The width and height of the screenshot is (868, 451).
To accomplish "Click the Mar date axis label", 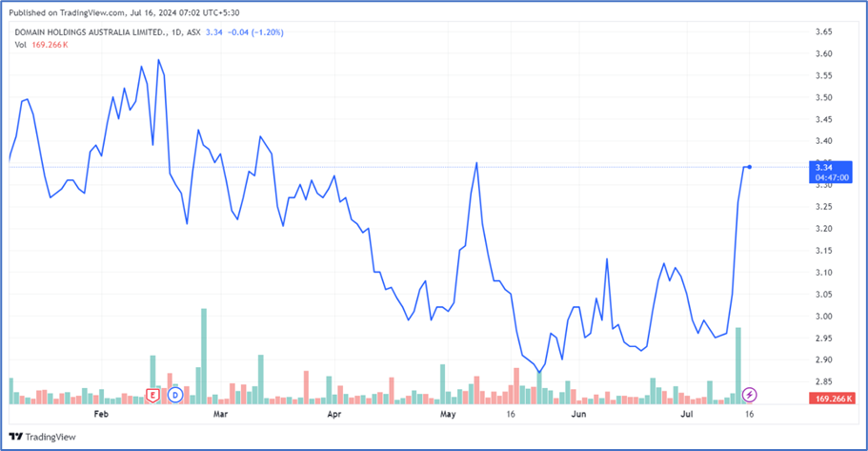I will tap(220, 414).
